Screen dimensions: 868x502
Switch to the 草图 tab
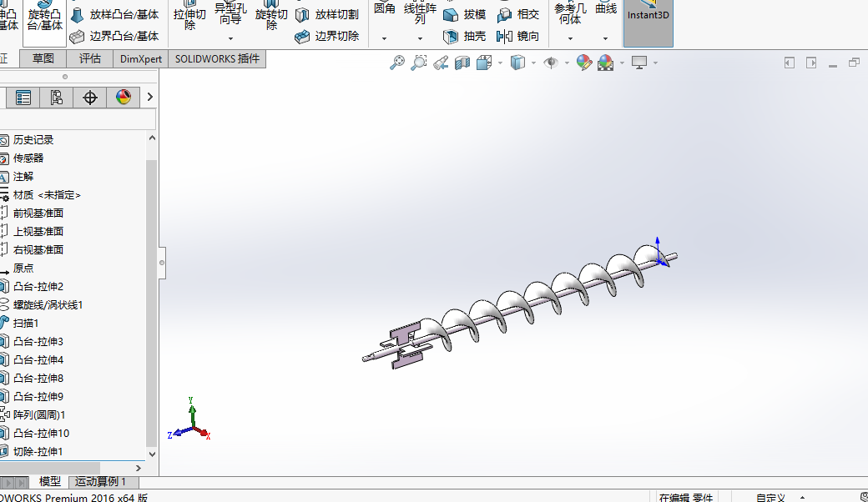click(43, 58)
